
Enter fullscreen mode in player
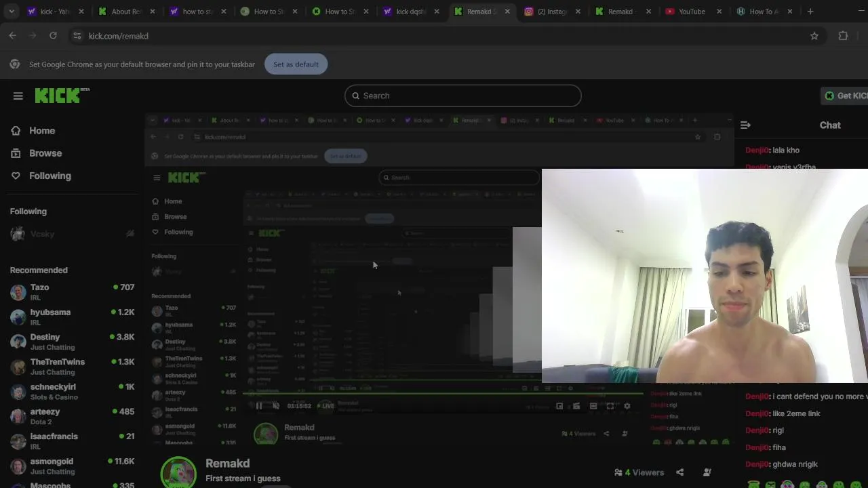pos(610,406)
